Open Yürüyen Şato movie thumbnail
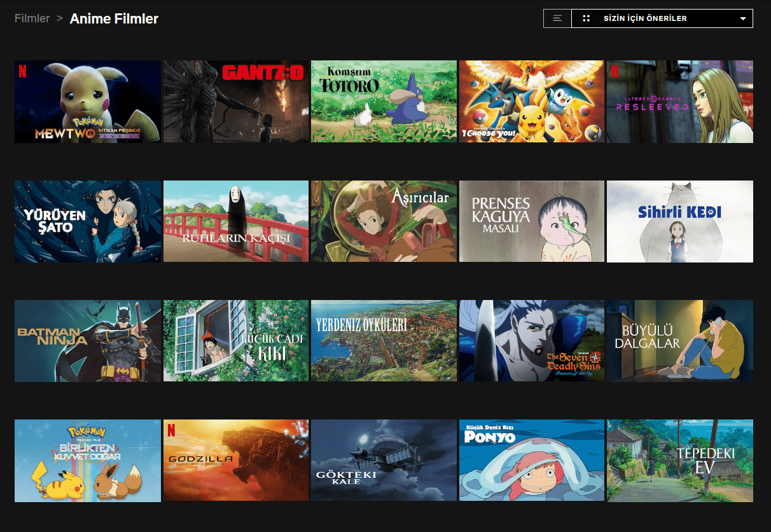This screenshot has width=771, height=532. [x=88, y=221]
